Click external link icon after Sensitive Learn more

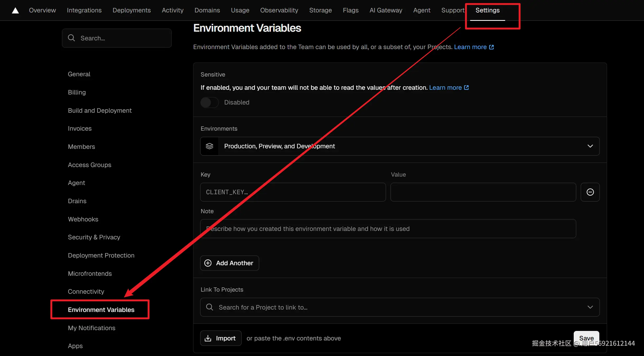pos(466,88)
